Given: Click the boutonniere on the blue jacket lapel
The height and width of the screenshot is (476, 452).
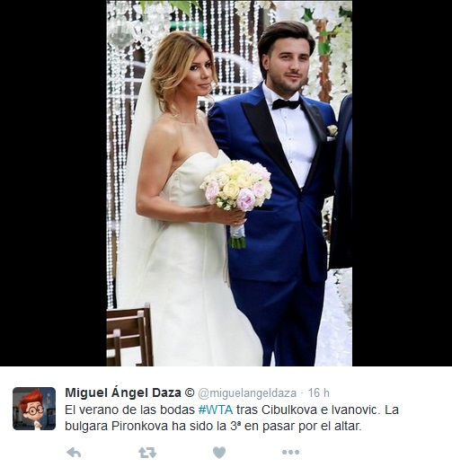Looking at the screenshot, I should 332,131.
